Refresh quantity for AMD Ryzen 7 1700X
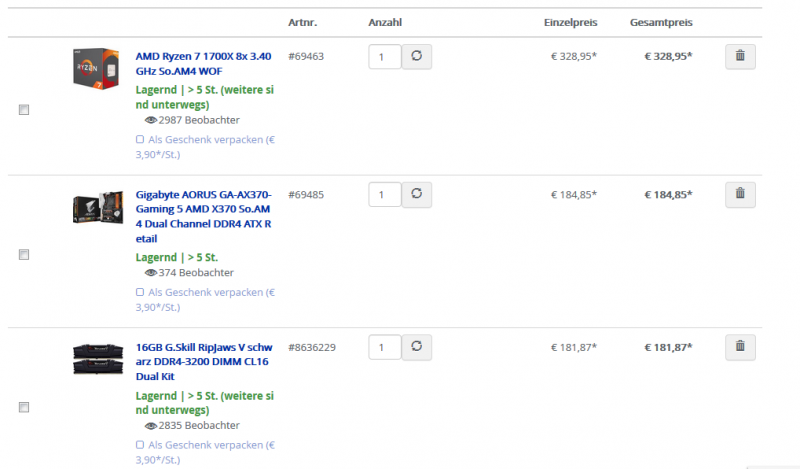 (x=417, y=57)
